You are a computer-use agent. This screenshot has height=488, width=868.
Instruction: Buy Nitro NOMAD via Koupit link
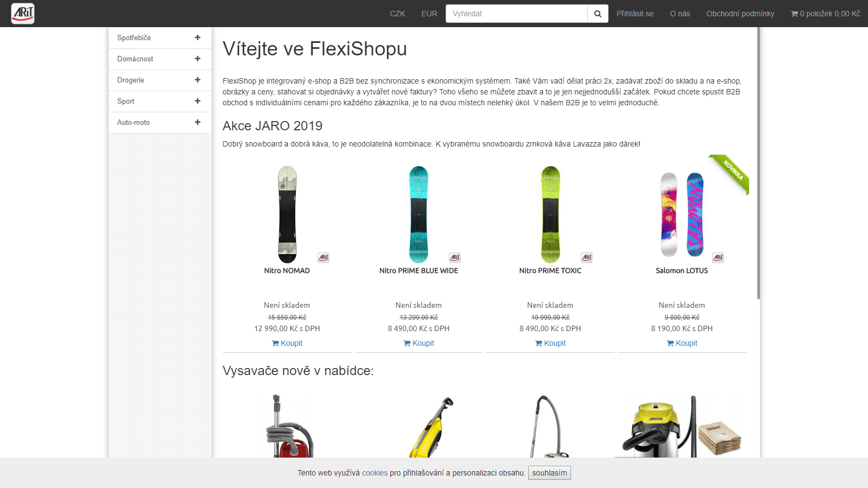click(287, 343)
